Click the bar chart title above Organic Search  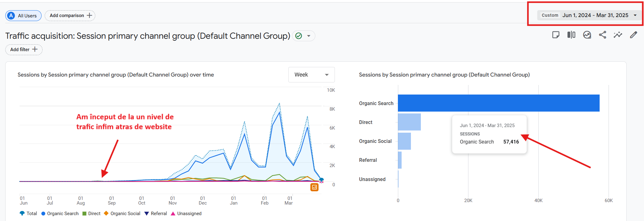(x=444, y=75)
